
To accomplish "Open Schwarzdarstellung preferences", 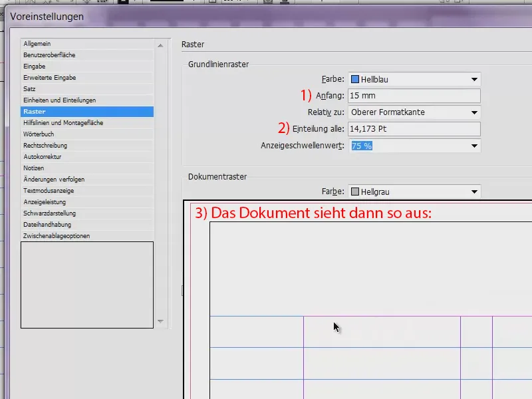I will click(x=87, y=213).
